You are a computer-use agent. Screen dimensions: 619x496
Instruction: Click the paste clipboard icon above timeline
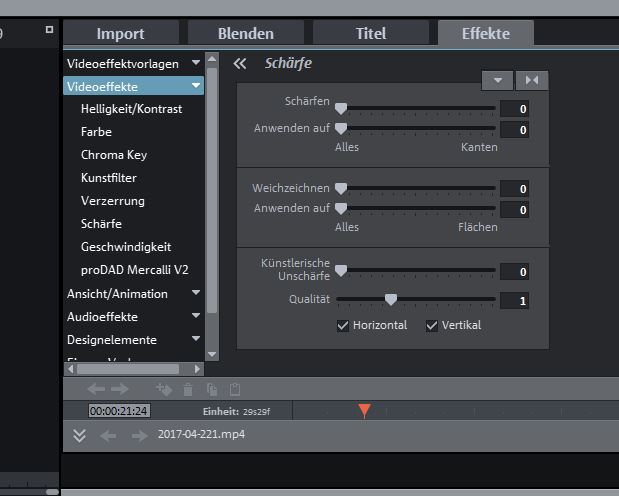coord(234,389)
